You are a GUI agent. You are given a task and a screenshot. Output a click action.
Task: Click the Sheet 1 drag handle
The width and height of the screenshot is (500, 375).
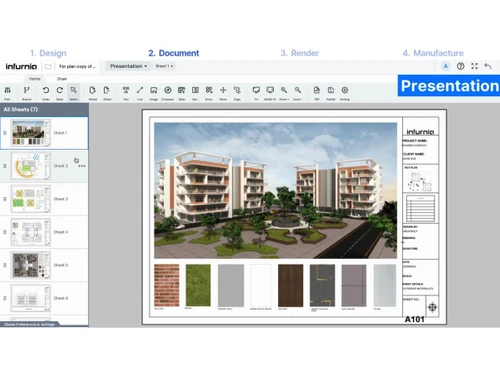pyautogui.click(x=5, y=133)
